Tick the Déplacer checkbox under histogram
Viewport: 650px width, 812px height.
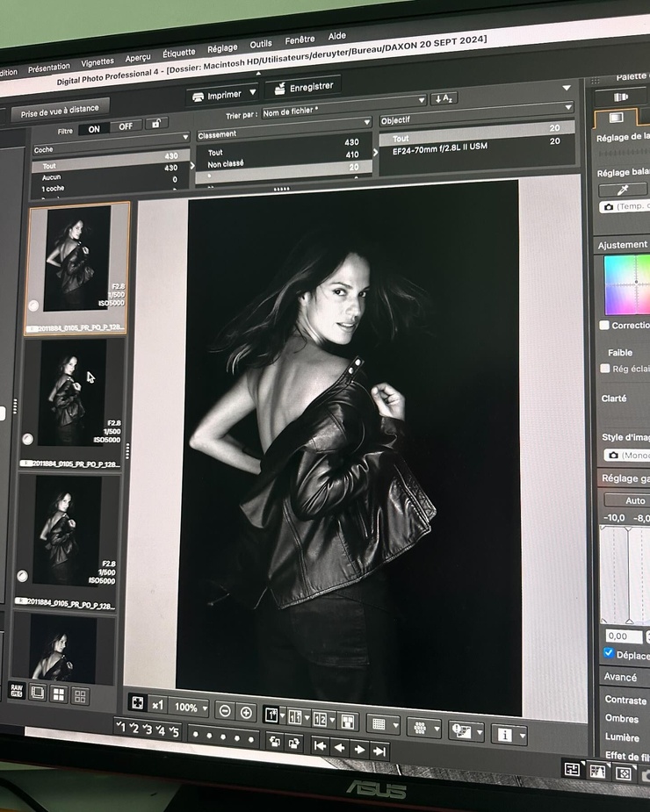pyautogui.click(x=609, y=653)
